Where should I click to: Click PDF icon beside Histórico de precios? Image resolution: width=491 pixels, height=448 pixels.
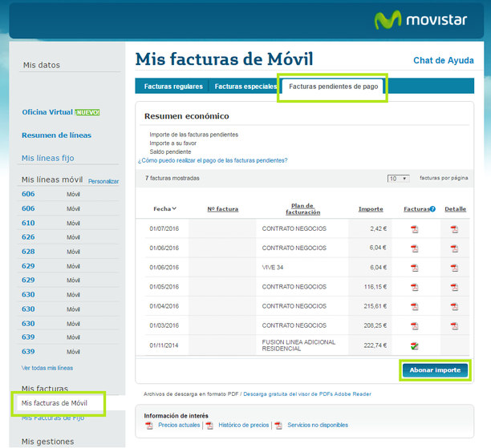click(210, 425)
